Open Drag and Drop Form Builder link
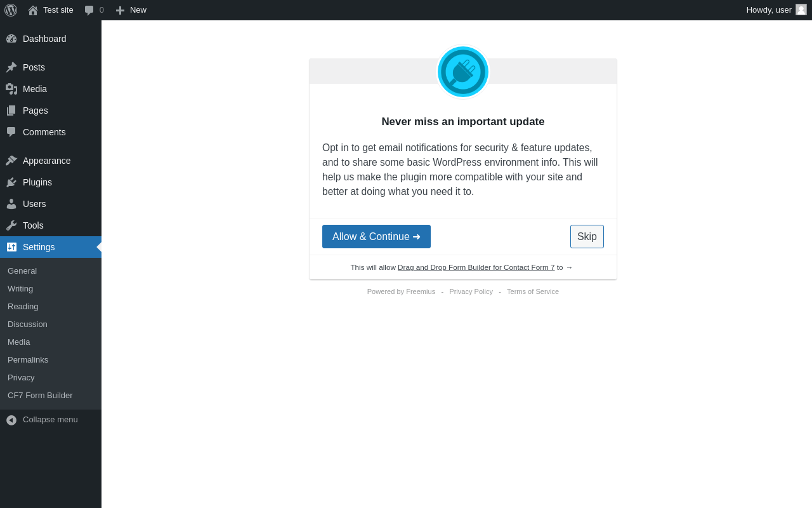The height and width of the screenshot is (508, 812). click(476, 267)
